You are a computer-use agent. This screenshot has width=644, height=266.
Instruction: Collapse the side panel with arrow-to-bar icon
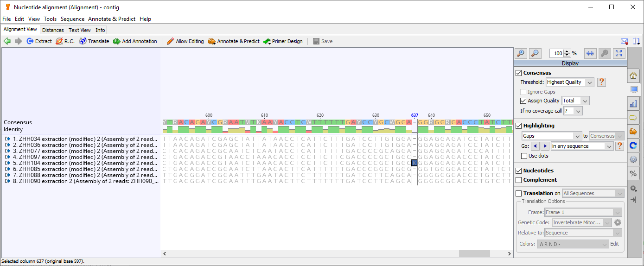tap(633, 200)
